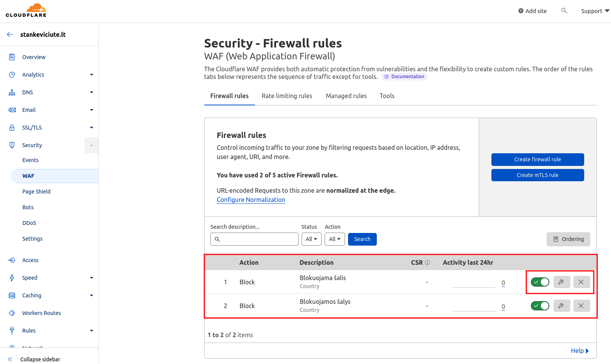Viewport: 611px width, 364px height.
Task: Open the Support menu
Action: pos(595,11)
